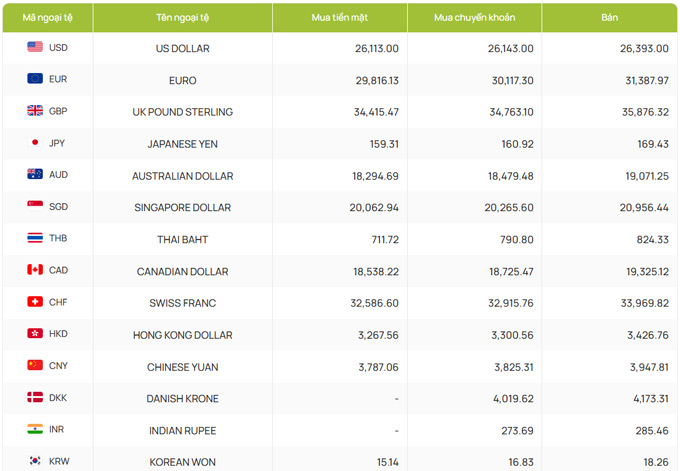
Task: Click the US flag icon beside USD
Action: click(35, 47)
